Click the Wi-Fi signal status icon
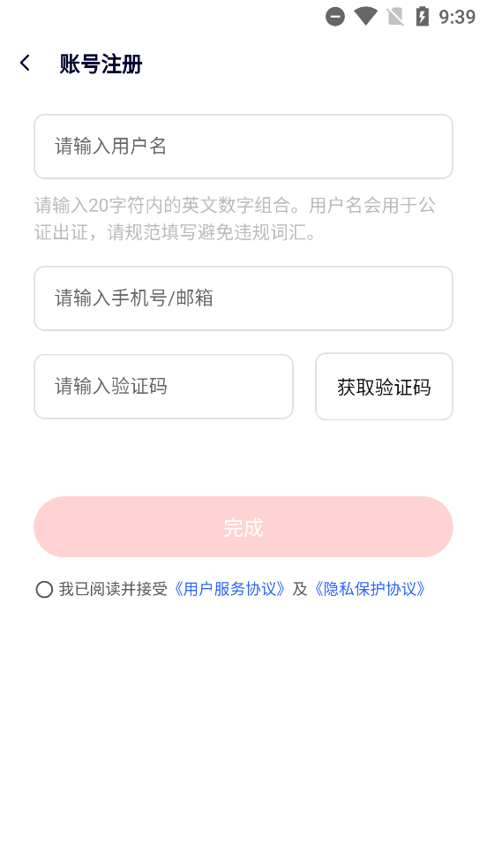Image resolution: width=487 pixels, height=868 pixels. (x=365, y=16)
